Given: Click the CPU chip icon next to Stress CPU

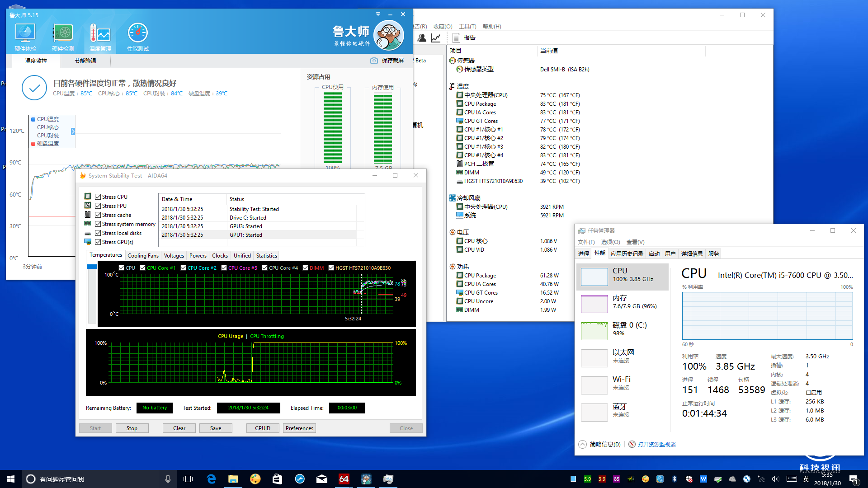Looking at the screenshot, I should [88, 197].
